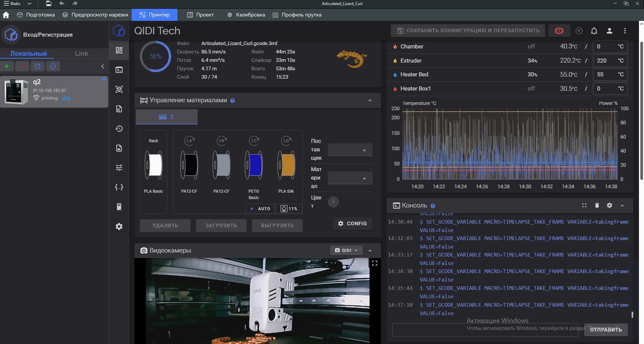Select the 1C PETG Basic slot

[254, 165]
